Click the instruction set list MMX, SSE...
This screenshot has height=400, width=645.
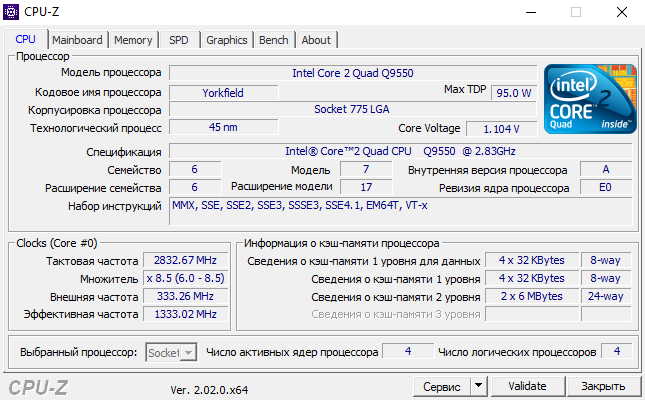point(400,211)
